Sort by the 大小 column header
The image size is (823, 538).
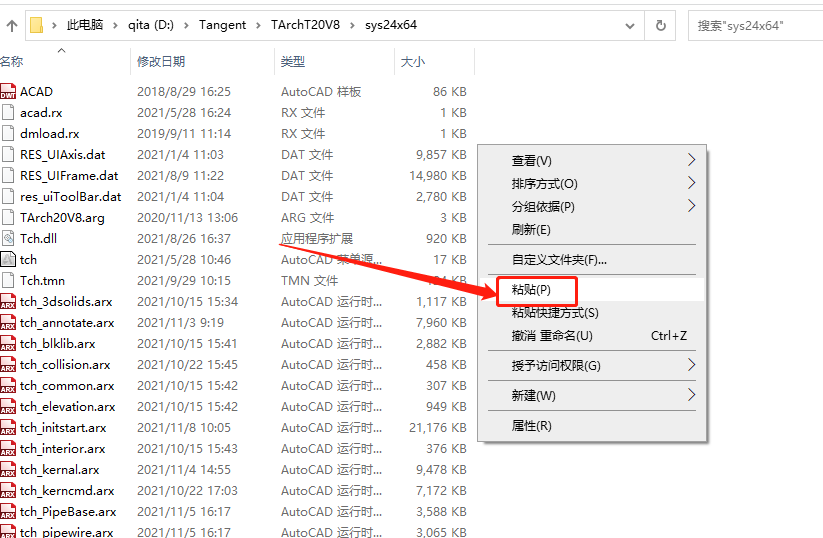pos(412,62)
